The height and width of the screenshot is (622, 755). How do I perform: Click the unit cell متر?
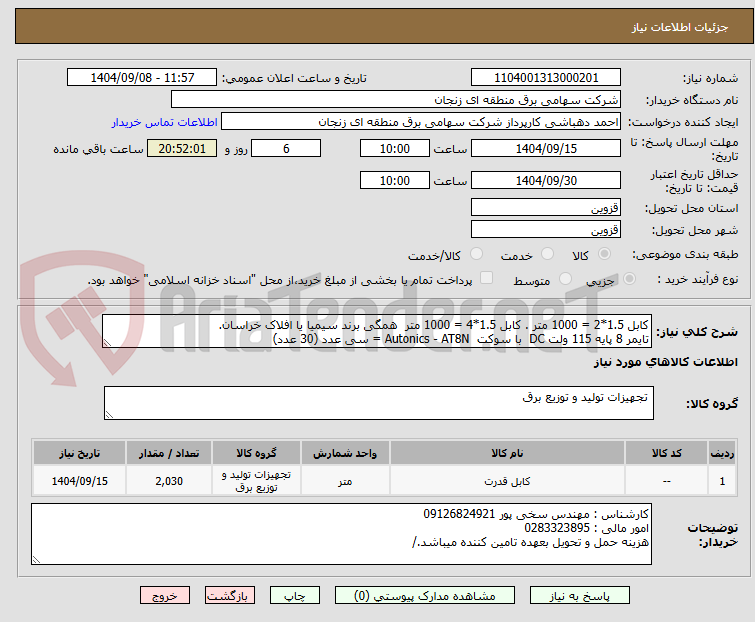coord(345,481)
